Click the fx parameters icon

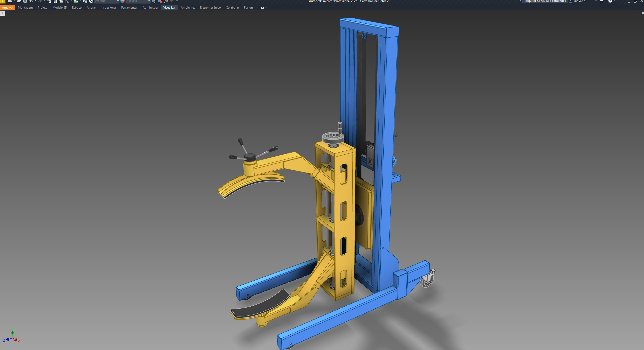(x=166, y=1)
